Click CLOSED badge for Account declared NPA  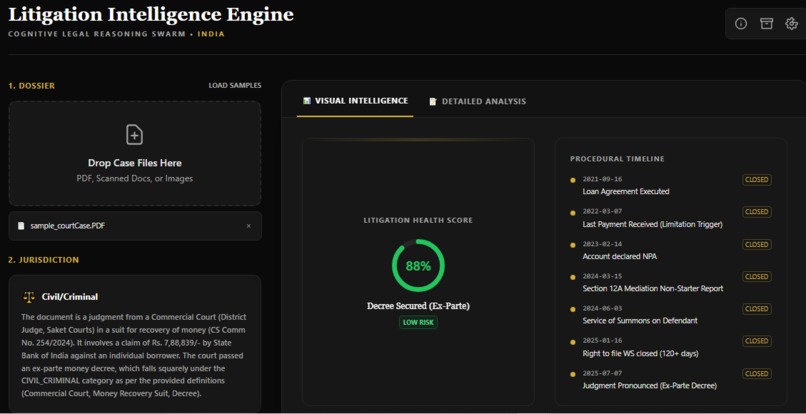[x=757, y=244]
